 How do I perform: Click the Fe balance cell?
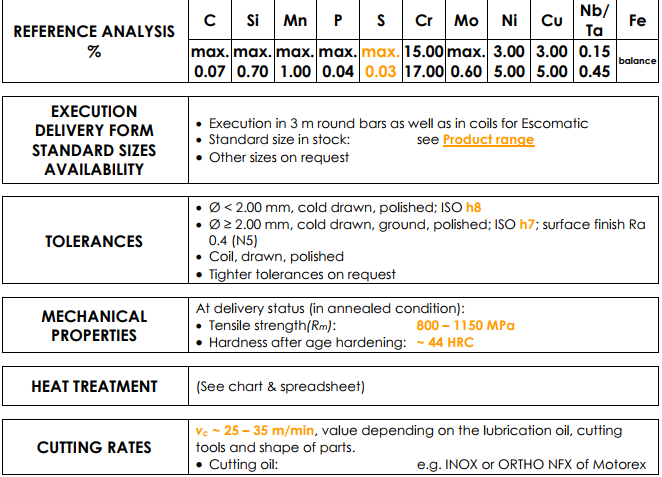(637, 61)
